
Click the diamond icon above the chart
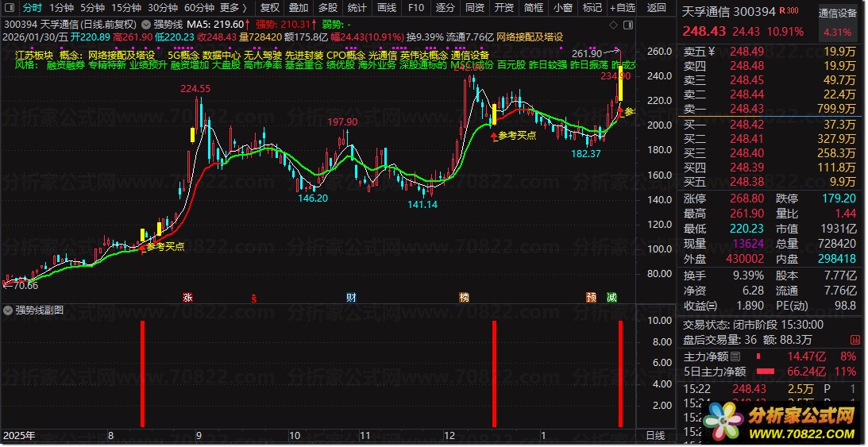click(613, 25)
